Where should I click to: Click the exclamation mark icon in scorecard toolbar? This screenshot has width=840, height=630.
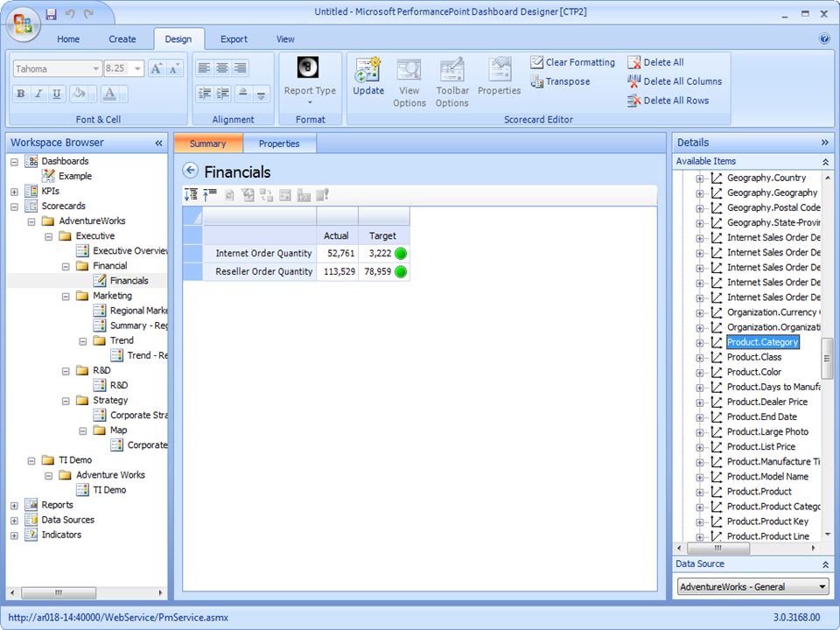[323, 195]
